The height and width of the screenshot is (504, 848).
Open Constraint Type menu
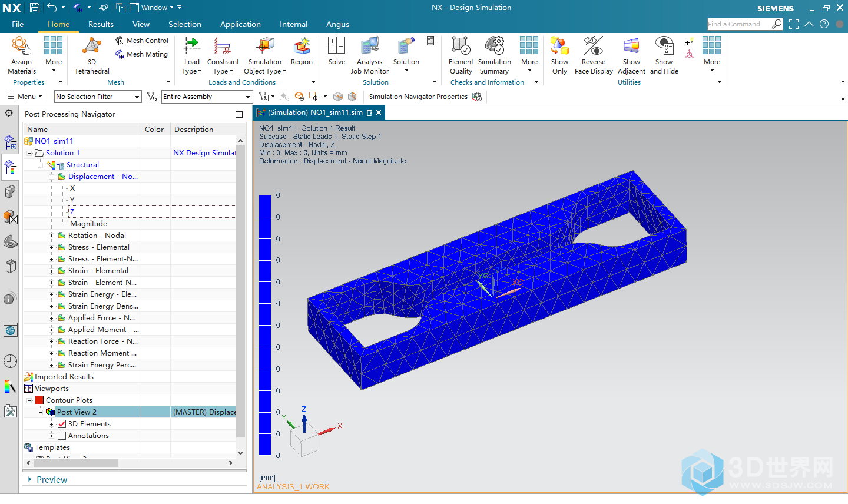223,55
